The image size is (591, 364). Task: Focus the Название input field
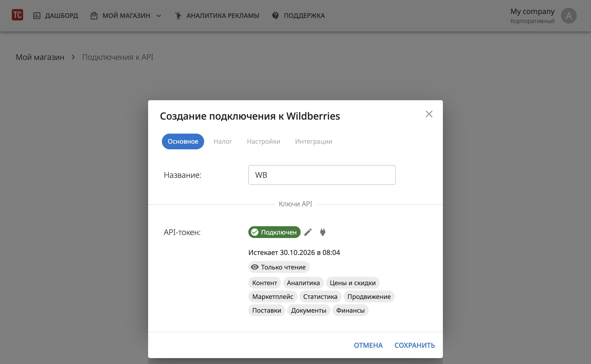[322, 175]
